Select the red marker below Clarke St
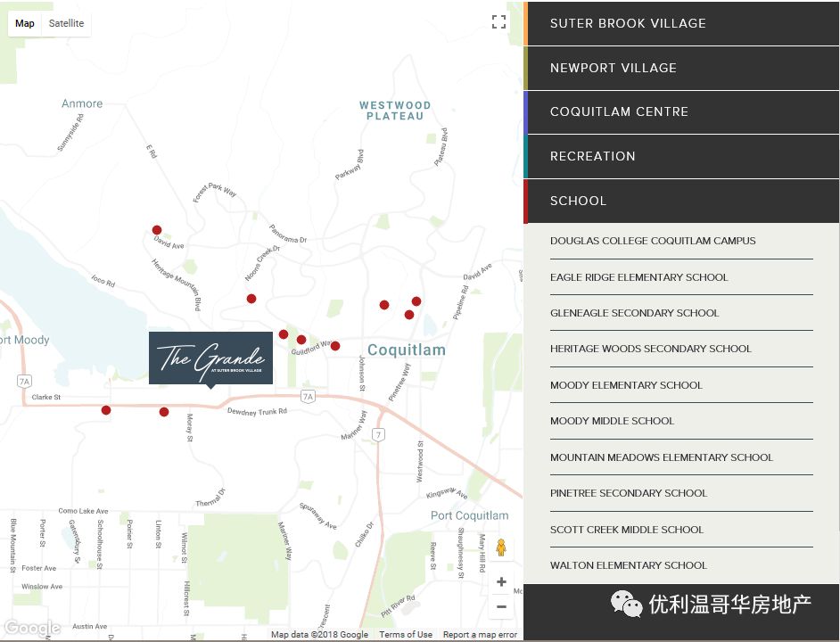The height and width of the screenshot is (642, 840). (106, 410)
